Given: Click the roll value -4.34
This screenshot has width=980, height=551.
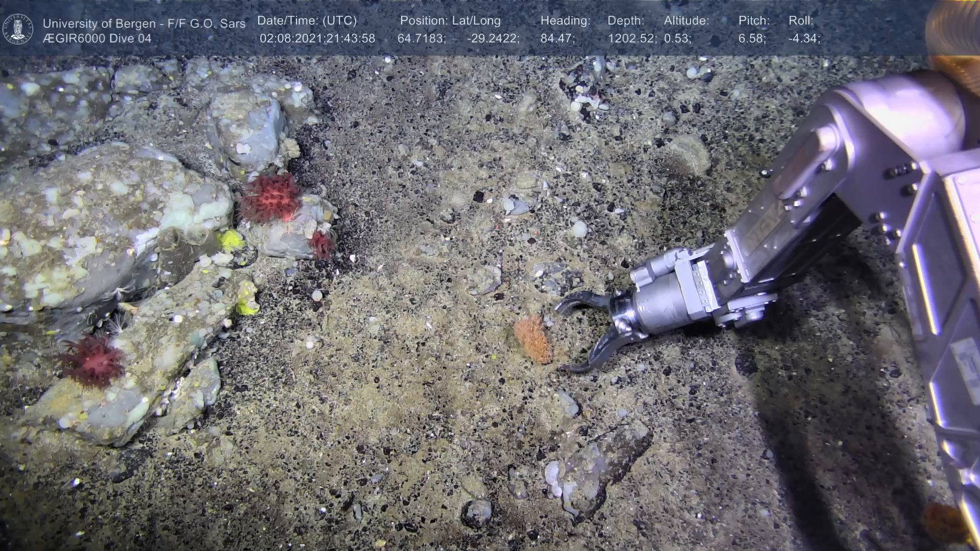Looking at the screenshot, I should pos(804,39).
